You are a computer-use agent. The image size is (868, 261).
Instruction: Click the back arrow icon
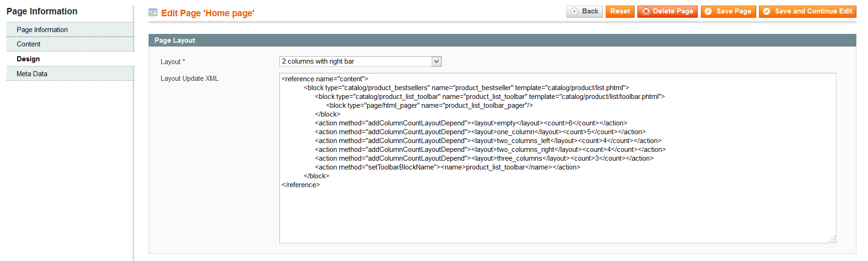point(575,12)
